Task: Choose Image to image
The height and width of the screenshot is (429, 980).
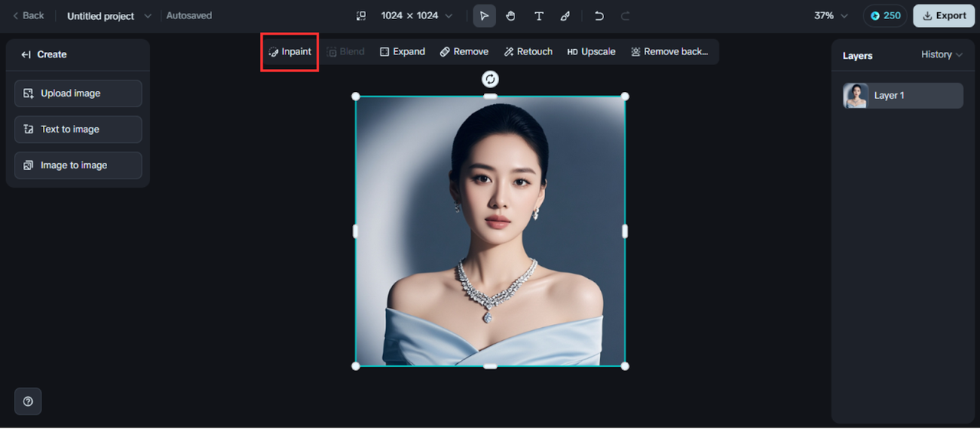Action: [x=78, y=165]
